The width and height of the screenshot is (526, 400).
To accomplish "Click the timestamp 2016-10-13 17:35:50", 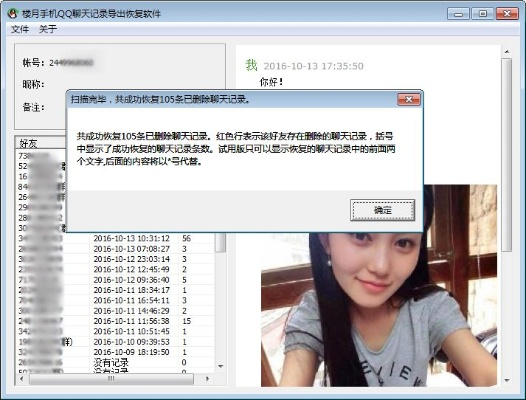I will coord(313,66).
